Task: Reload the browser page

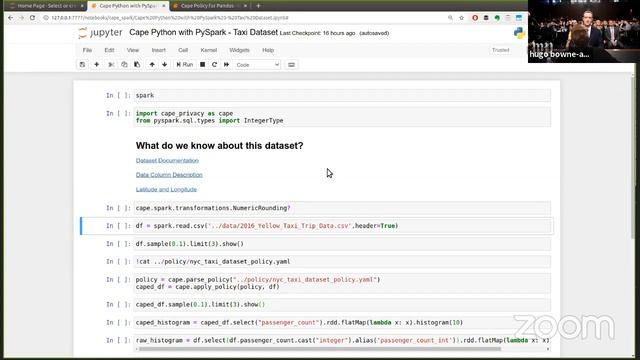Action: click(32, 18)
